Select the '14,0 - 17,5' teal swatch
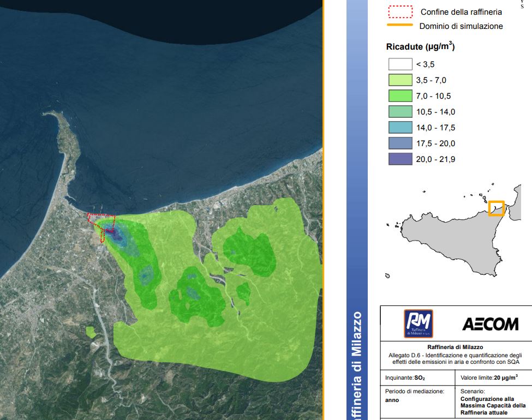Image resolution: width=532 pixels, height=420 pixels. [399, 128]
